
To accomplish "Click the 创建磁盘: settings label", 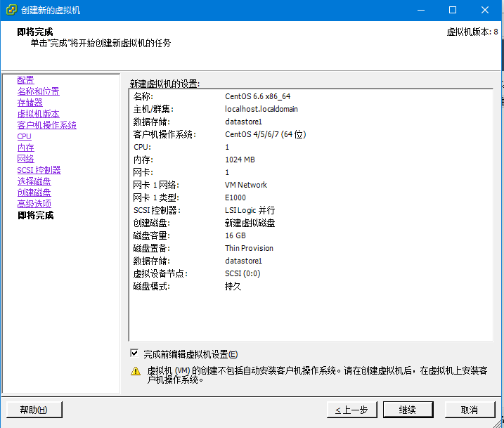I will click(152, 223).
